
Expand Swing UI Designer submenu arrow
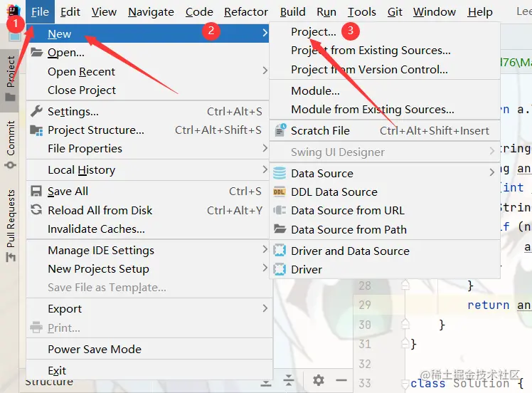coord(492,150)
